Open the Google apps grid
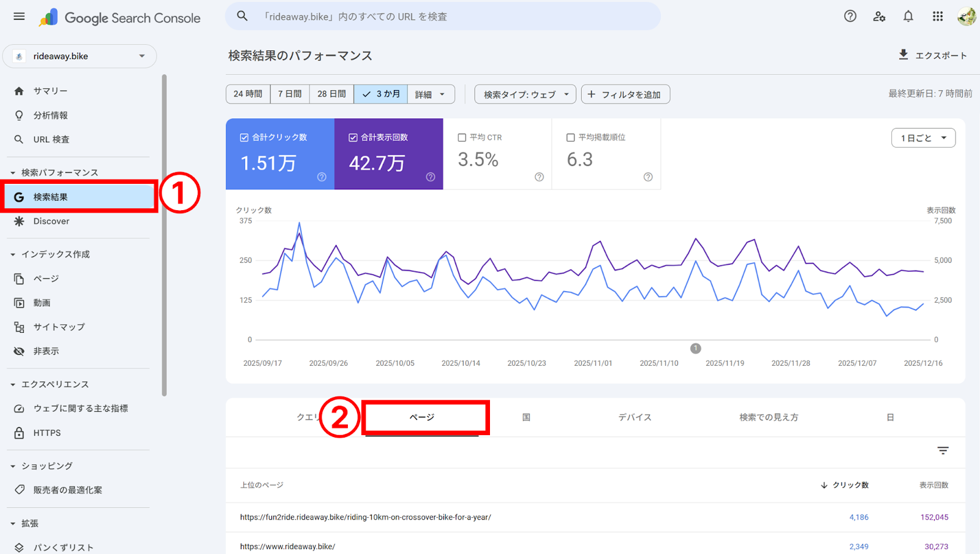This screenshot has width=980, height=554. 937,17
